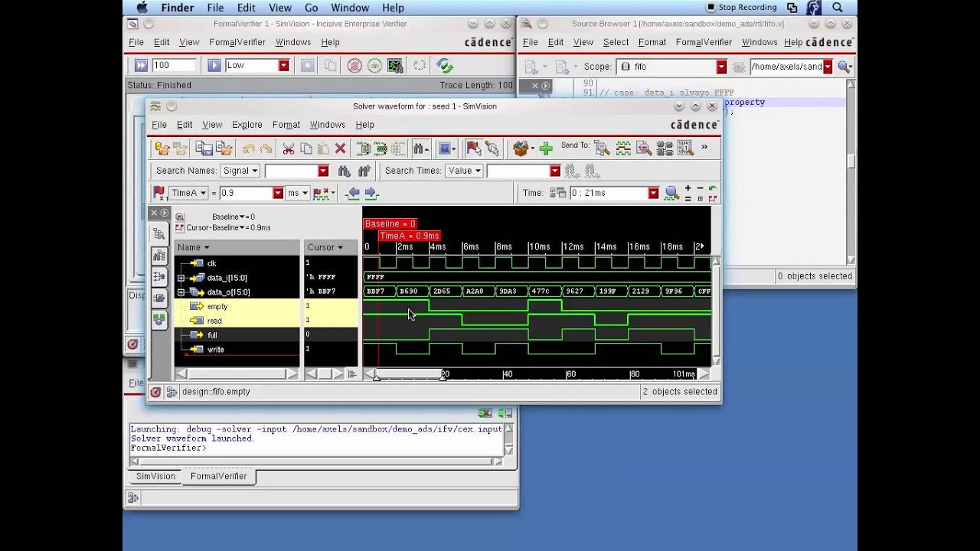The height and width of the screenshot is (551, 980).
Task: Click the bottom green sidebar panel icon
Action: 159,319
